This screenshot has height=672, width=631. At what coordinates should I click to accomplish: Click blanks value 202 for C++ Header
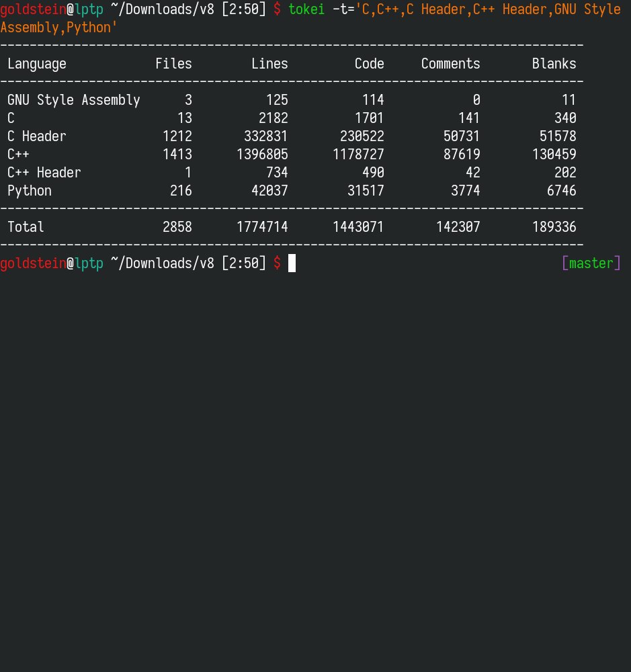tap(565, 173)
